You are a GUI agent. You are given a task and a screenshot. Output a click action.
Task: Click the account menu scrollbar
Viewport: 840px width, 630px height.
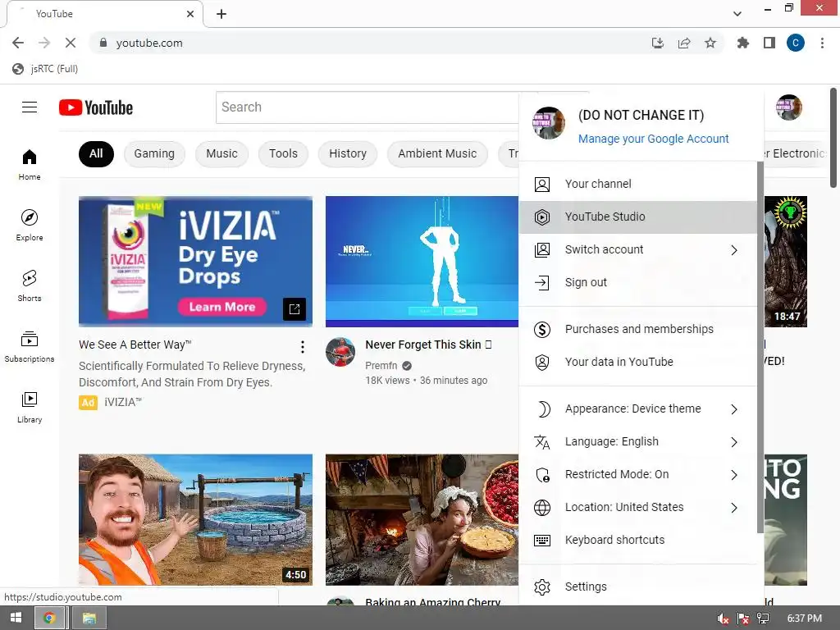tap(760, 347)
